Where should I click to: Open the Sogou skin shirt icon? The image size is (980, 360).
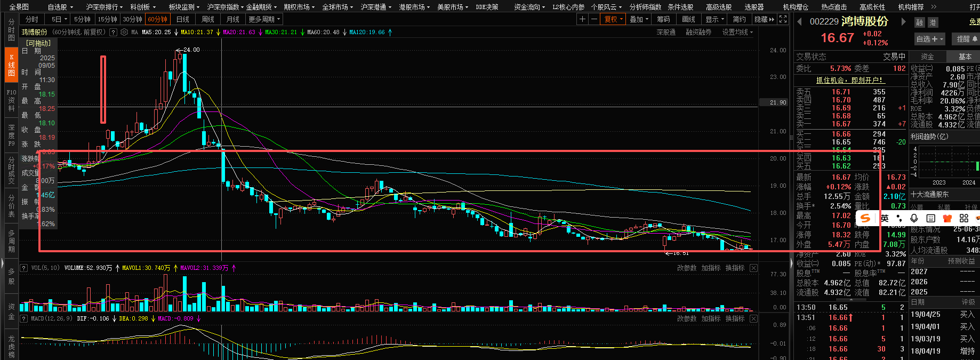tap(947, 218)
